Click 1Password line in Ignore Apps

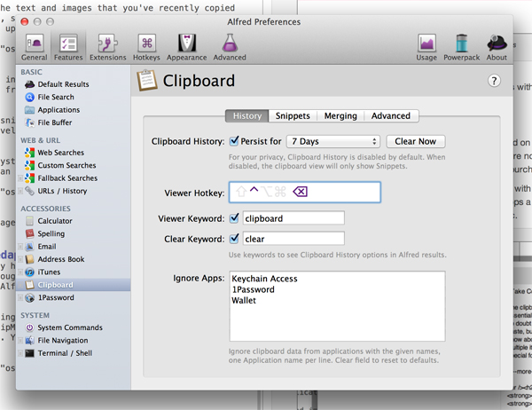coord(253,289)
